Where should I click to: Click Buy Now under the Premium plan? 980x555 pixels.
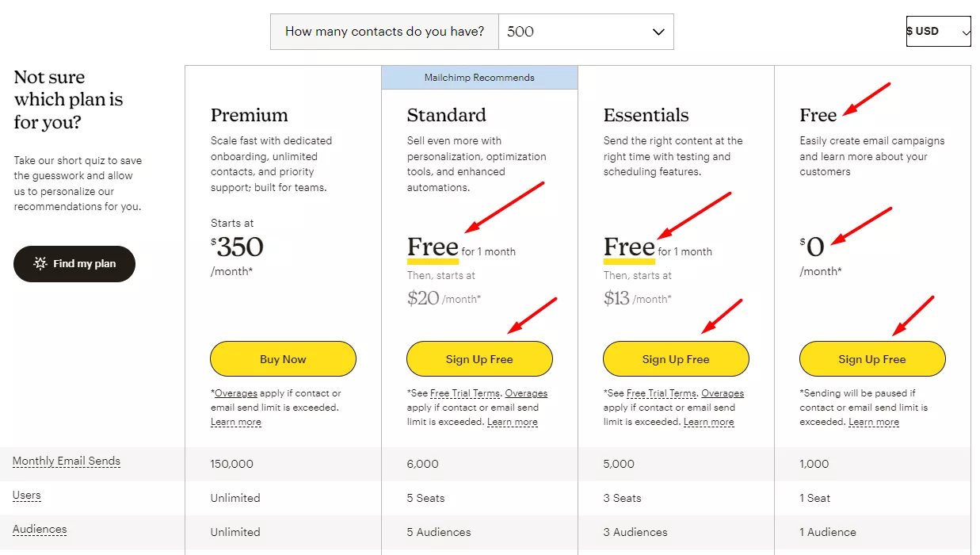283,358
